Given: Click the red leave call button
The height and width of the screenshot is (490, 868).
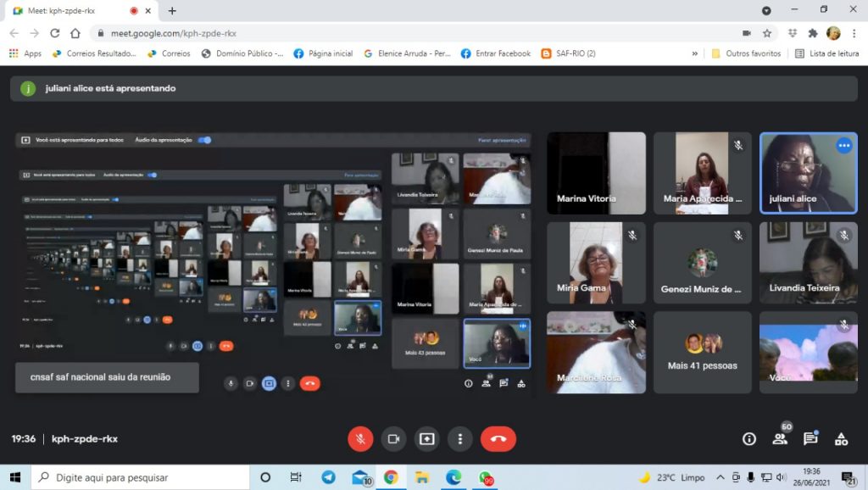Looking at the screenshot, I should click(498, 439).
